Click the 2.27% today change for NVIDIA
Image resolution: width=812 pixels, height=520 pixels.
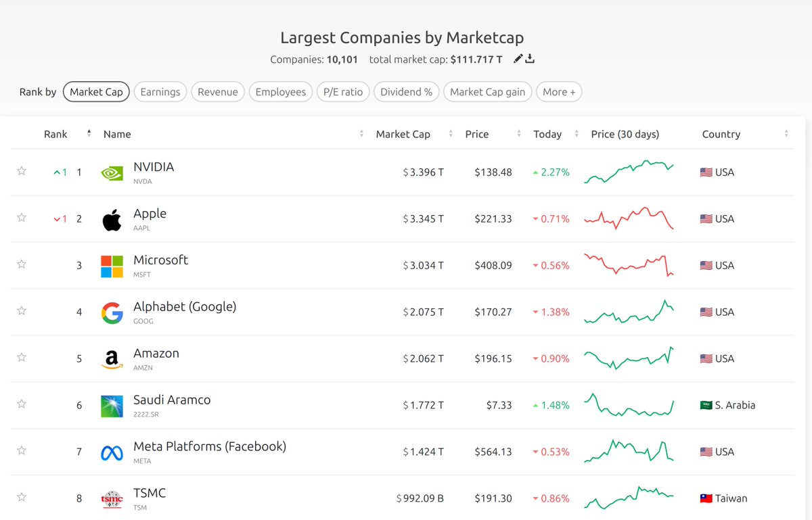coord(551,172)
